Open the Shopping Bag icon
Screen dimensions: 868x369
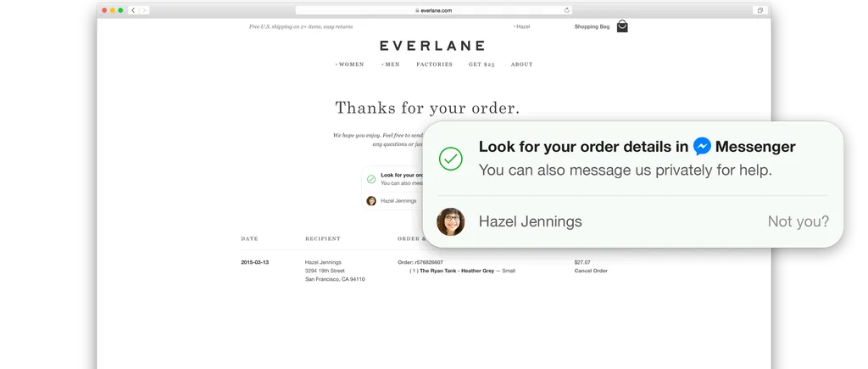(622, 26)
